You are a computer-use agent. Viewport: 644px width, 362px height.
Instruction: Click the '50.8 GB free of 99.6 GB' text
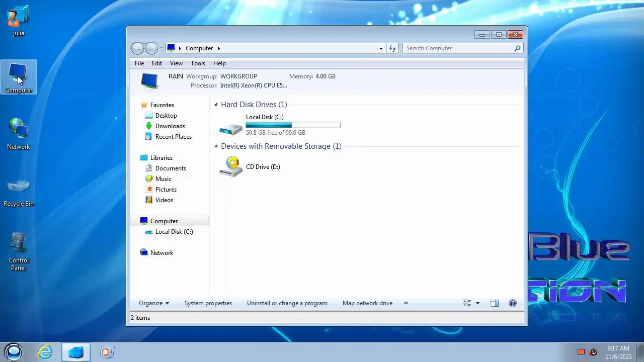coord(276,133)
